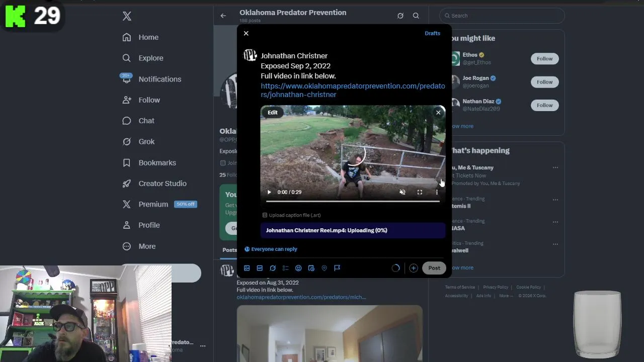Screen dimensions: 644x362
Task: Click the X logo in sidebar
Action: (x=127, y=16)
